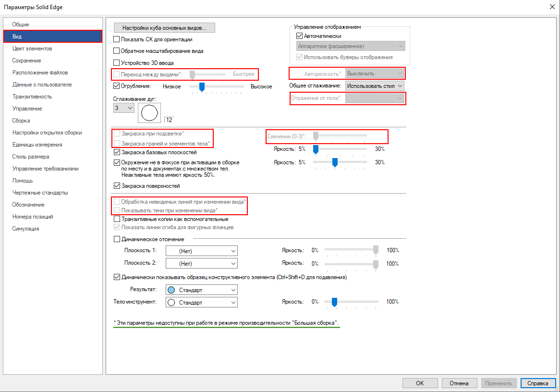Viewport: 560px width, 392px height.
Task: Click the arc smoothing value 12 field
Action: pos(169,120)
